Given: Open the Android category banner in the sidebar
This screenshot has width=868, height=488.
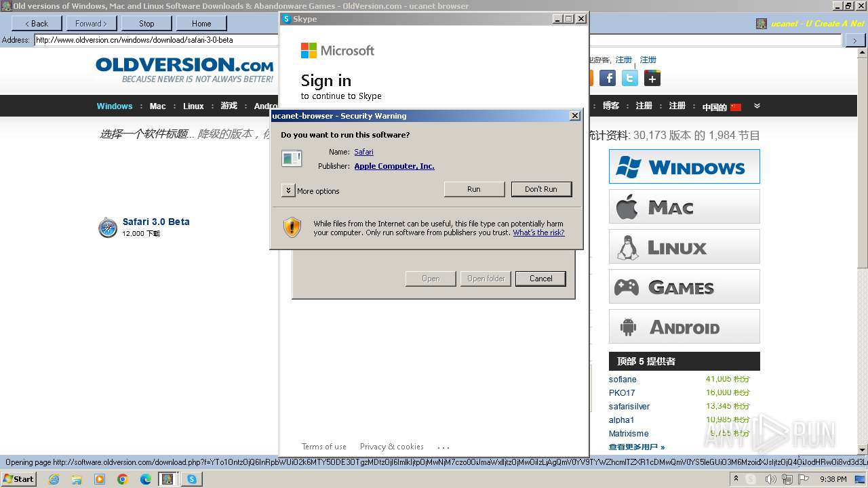Looking at the screenshot, I should (x=684, y=327).
